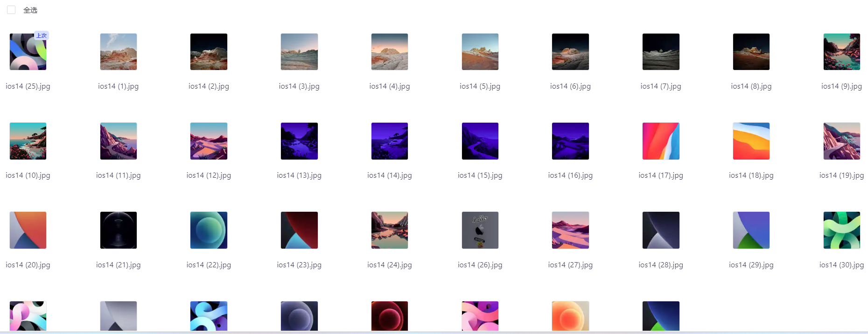Click the file name ios14 (19).jpg
868x334 pixels.
point(842,175)
